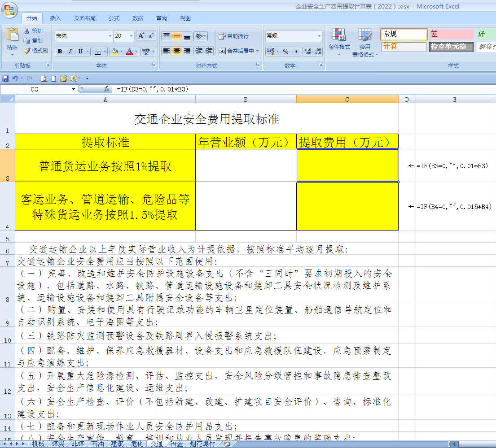This screenshot has height=448, width=496.
Task: Open file folder icon in quick toolbar
Action: click(x=64, y=78)
